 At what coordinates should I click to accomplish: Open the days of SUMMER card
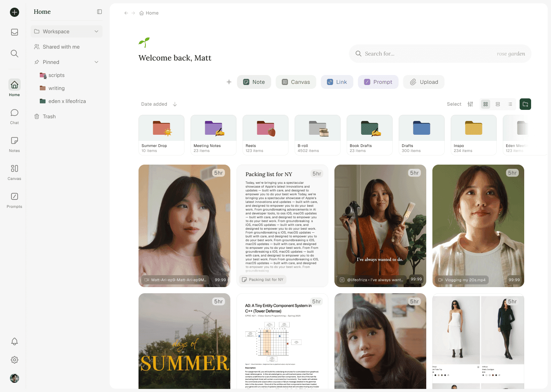[184, 341]
